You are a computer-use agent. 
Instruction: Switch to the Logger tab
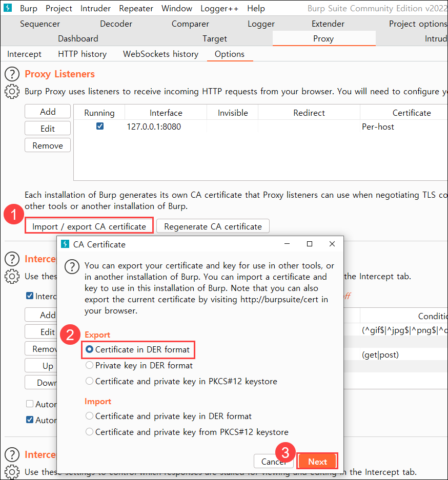[261, 24]
